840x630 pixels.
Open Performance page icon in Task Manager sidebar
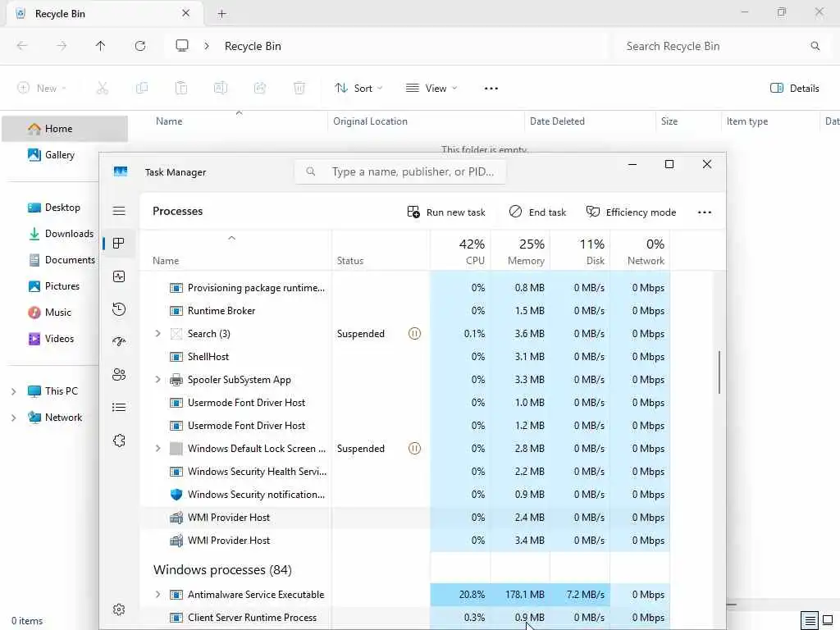pyautogui.click(x=119, y=276)
